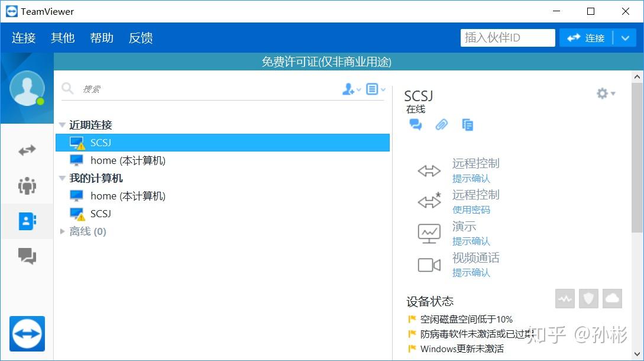Click the 演示 presentation monitor icon

click(429, 234)
